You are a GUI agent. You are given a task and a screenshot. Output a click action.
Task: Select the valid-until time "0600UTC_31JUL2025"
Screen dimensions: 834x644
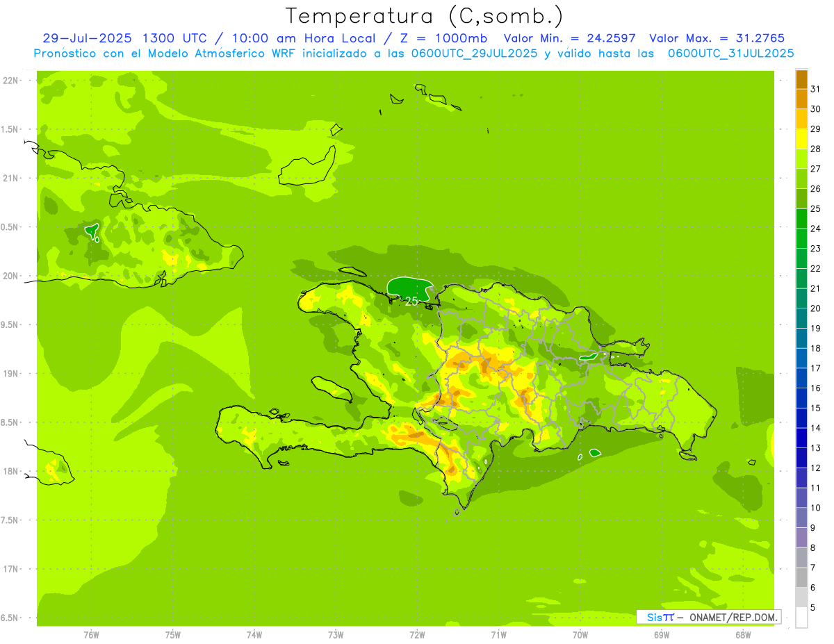[730, 53]
